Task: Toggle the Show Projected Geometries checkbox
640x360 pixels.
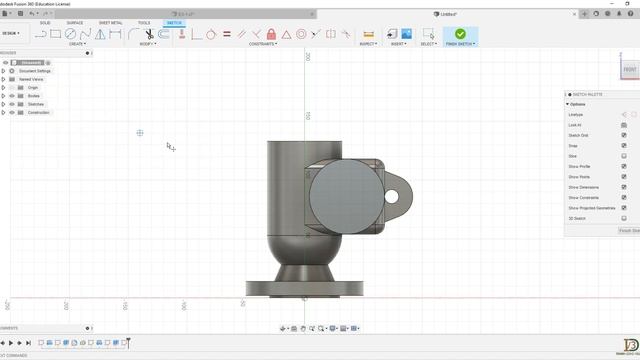Action: (624, 208)
